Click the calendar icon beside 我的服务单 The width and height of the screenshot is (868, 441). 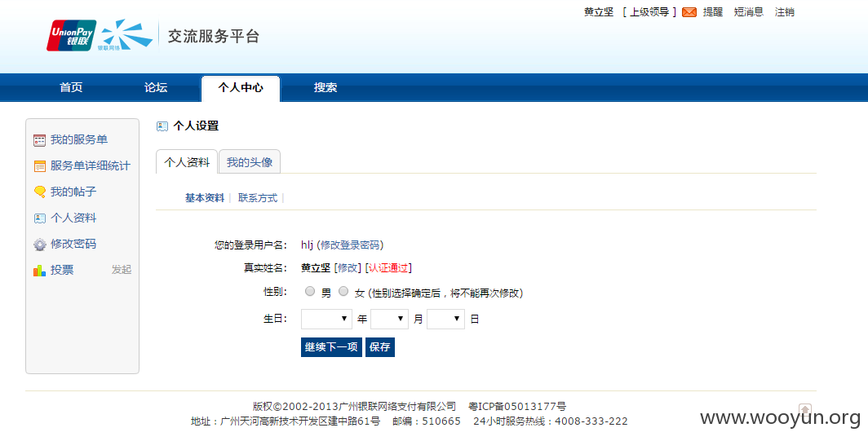click(x=39, y=140)
